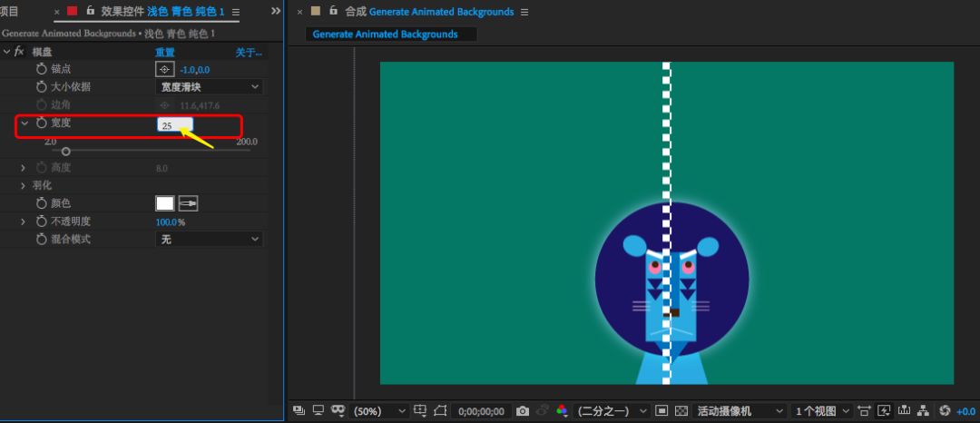Click the 重置 reset link

165,53
